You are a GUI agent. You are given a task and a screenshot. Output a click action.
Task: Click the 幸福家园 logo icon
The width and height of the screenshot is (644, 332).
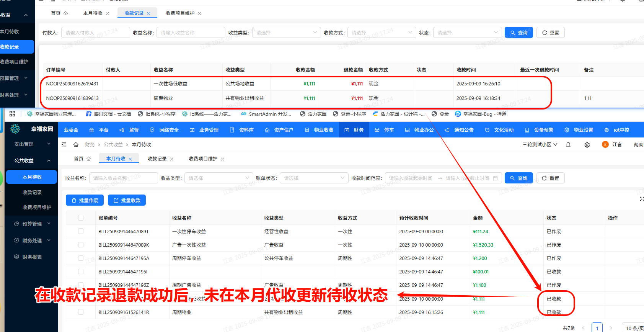tap(15, 129)
